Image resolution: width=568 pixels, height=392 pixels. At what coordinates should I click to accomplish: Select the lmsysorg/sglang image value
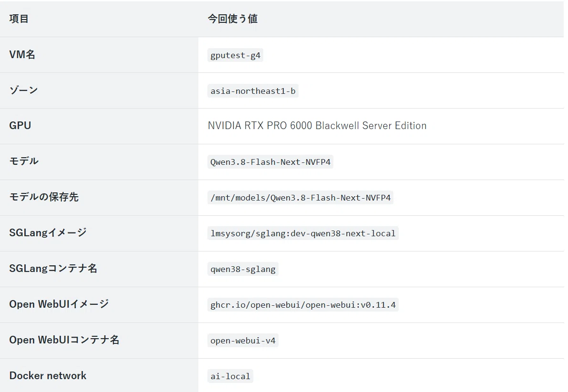pos(303,233)
